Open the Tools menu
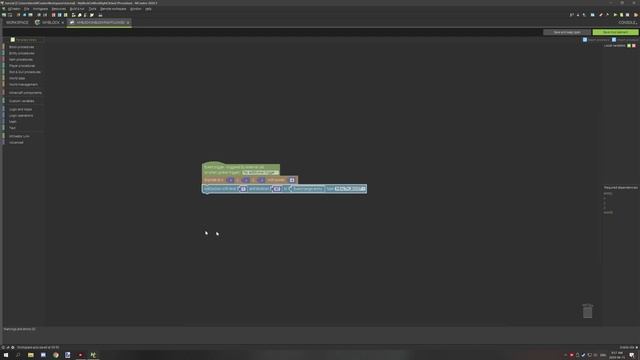 coord(93,9)
